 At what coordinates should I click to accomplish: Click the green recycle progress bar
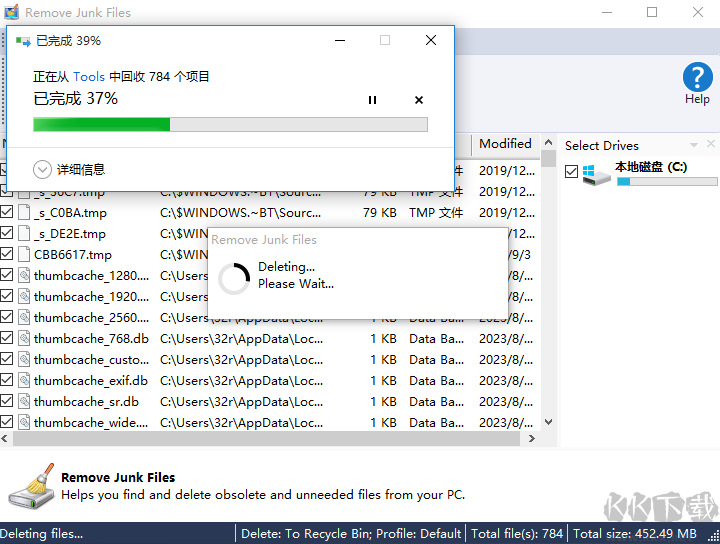231,124
